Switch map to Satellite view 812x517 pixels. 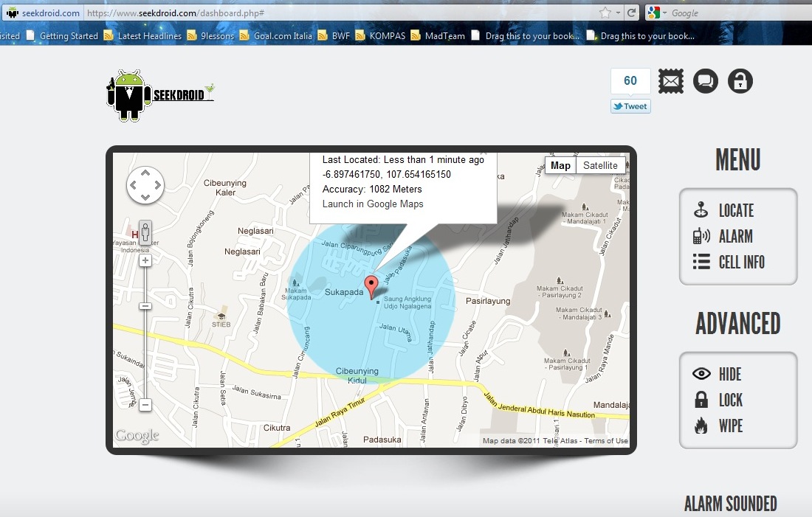point(600,165)
